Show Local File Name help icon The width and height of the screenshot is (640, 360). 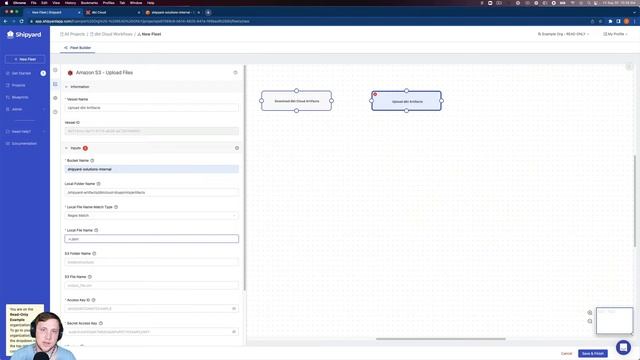(96, 231)
